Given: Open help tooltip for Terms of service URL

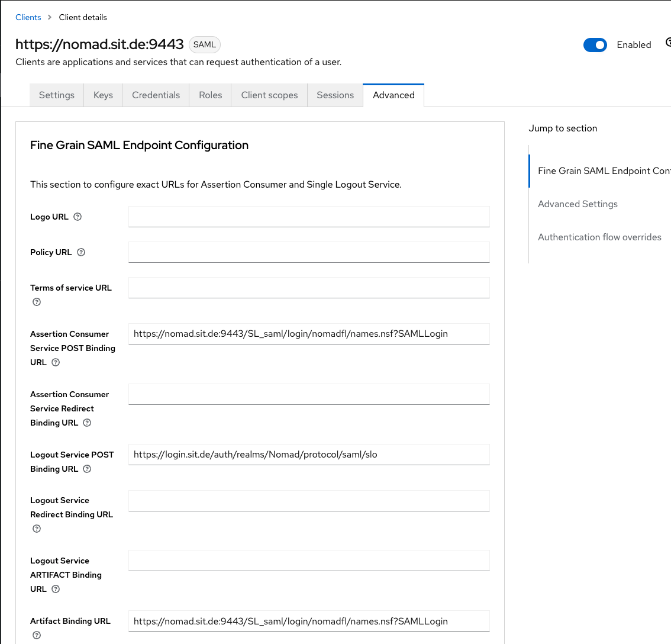Looking at the screenshot, I should 37,302.
